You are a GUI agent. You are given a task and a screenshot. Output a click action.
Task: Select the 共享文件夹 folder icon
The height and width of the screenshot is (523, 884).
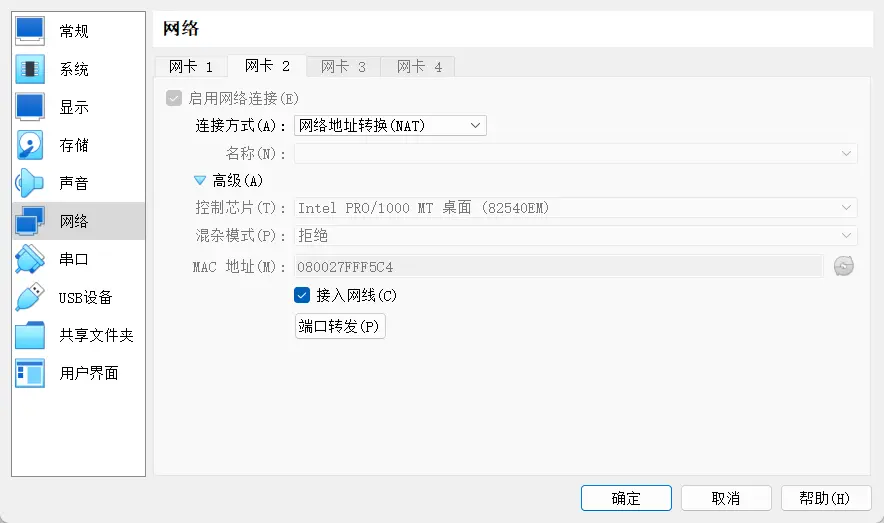[x=30, y=335]
